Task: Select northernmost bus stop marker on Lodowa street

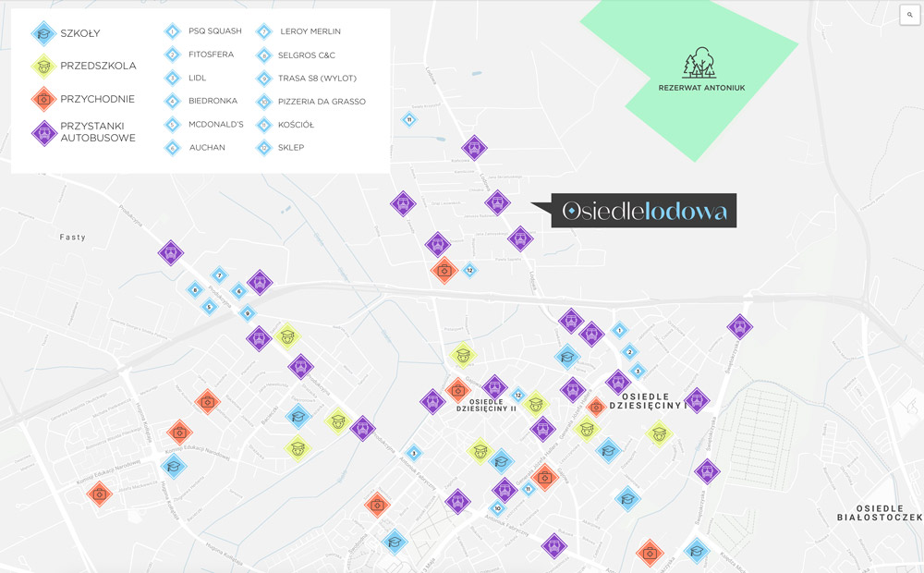Action: 474,148
